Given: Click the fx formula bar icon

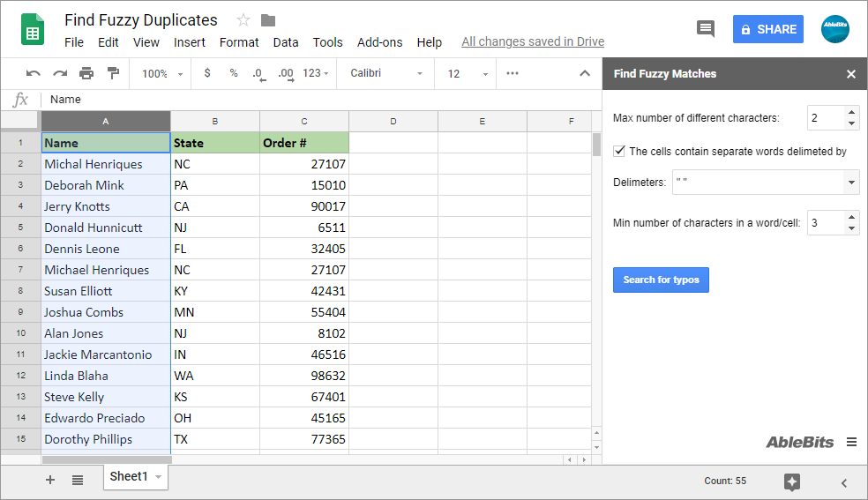Looking at the screenshot, I should coord(20,100).
